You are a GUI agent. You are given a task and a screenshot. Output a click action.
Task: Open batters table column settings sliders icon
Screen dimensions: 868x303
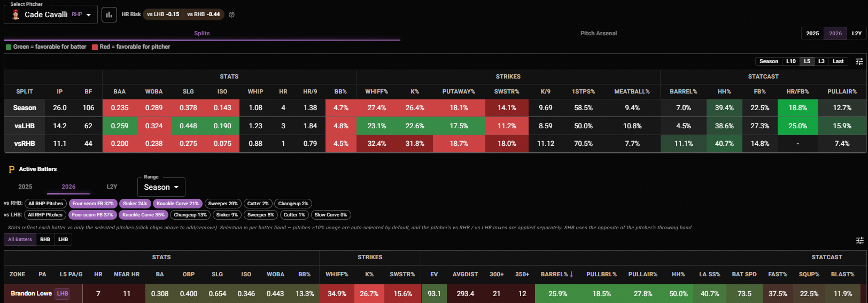[859, 240]
